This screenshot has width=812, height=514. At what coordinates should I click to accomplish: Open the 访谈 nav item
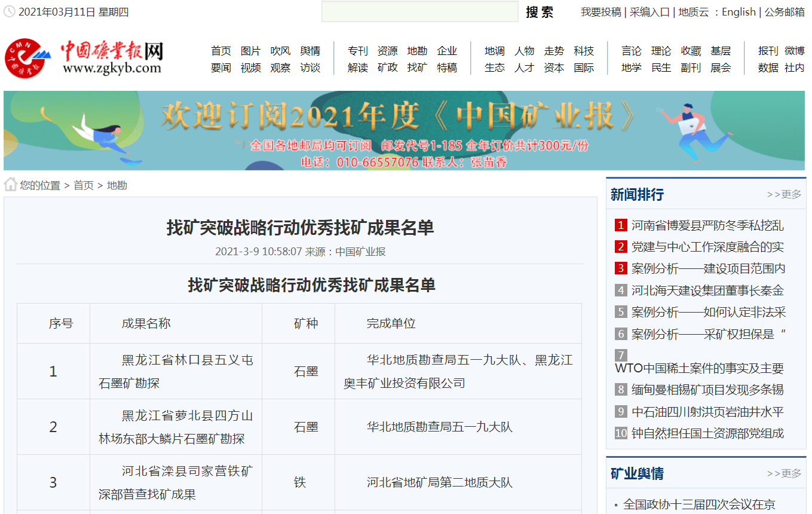pyautogui.click(x=310, y=68)
